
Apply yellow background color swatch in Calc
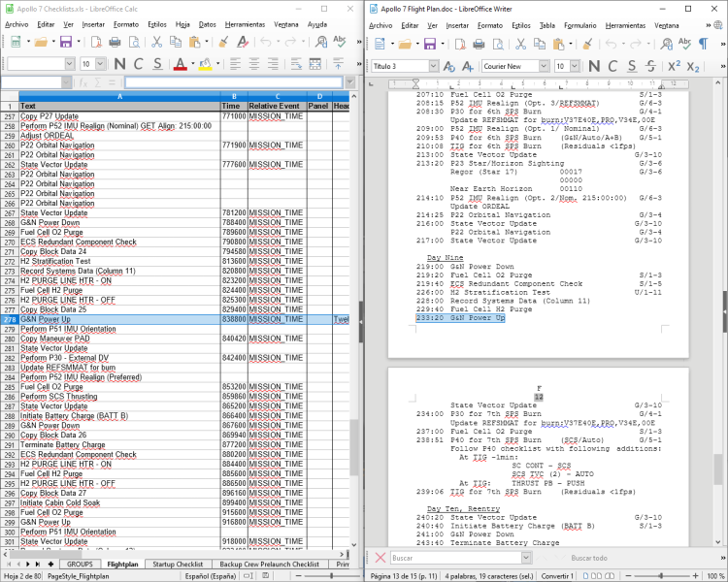coord(205,64)
